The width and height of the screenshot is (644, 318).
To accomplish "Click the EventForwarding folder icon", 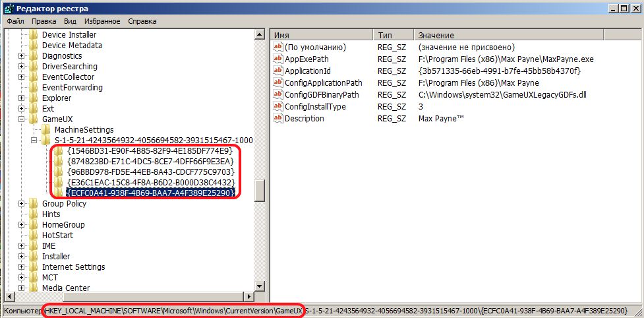I will point(34,88).
